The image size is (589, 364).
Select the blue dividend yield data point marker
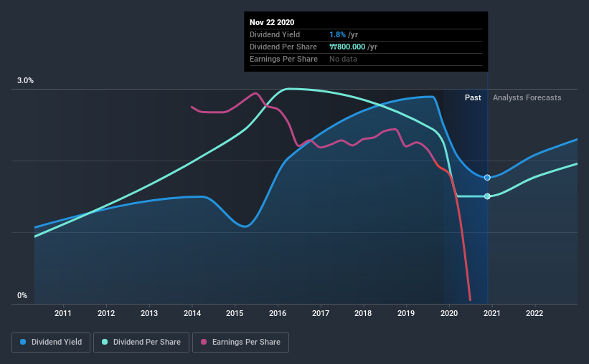click(x=487, y=178)
